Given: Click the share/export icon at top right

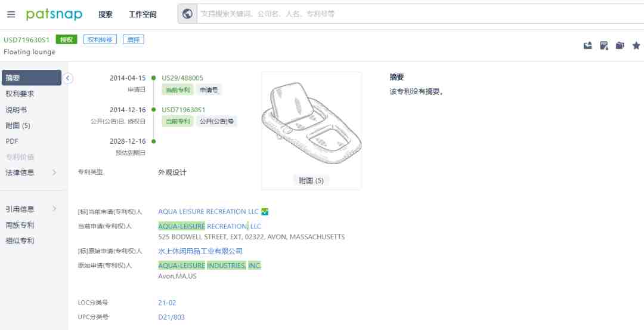Looking at the screenshot, I should click(x=588, y=45).
